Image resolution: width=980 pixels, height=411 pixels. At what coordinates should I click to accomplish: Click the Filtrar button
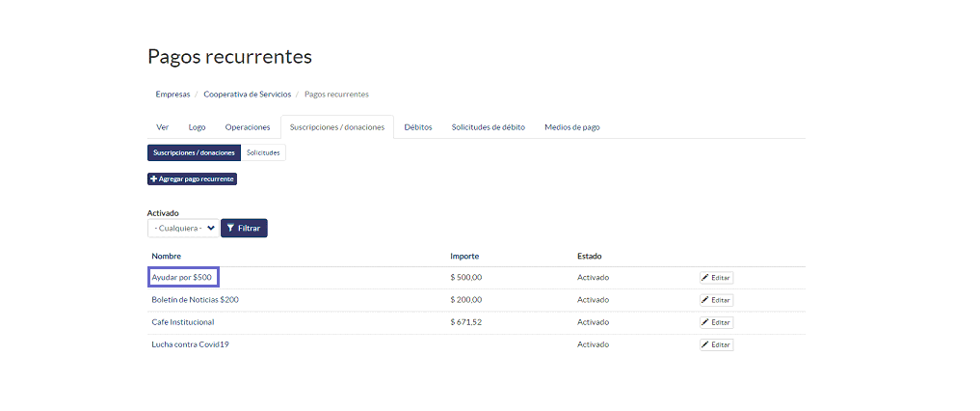pos(245,229)
